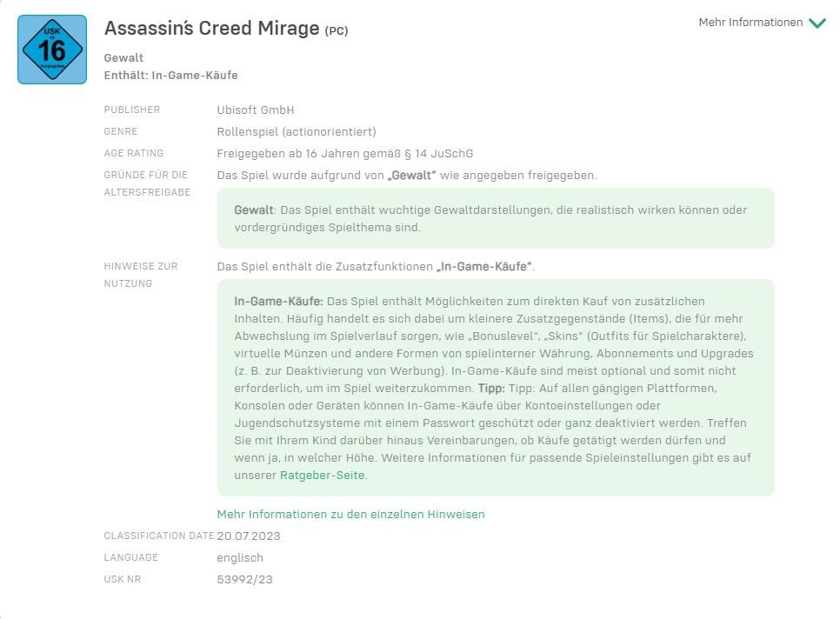840x619 pixels.
Task: Click the USK number 53992/23
Action: [x=244, y=579]
